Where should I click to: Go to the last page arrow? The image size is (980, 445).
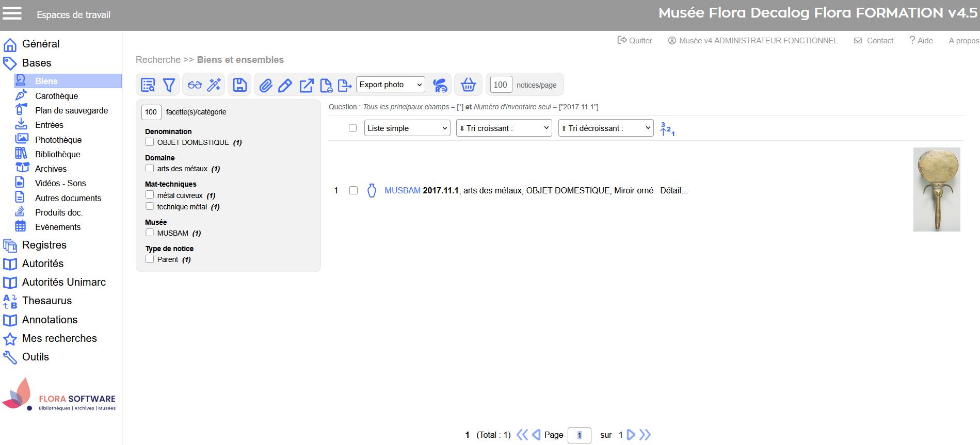(646, 435)
